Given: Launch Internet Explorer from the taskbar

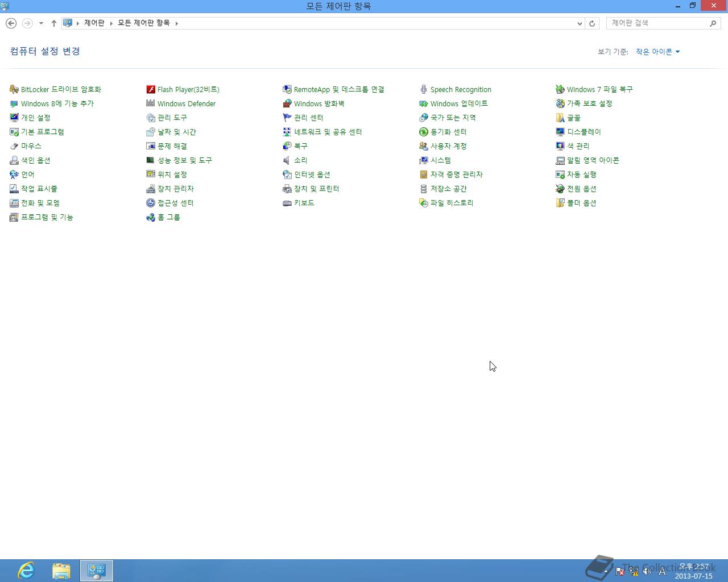Looking at the screenshot, I should pos(26,571).
